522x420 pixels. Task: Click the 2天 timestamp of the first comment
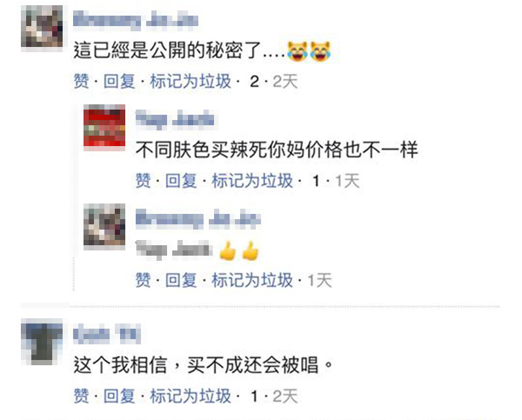(285, 82)
